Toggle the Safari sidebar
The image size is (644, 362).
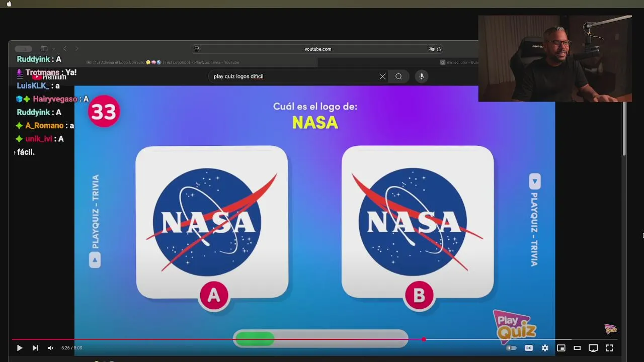(44, 49)
